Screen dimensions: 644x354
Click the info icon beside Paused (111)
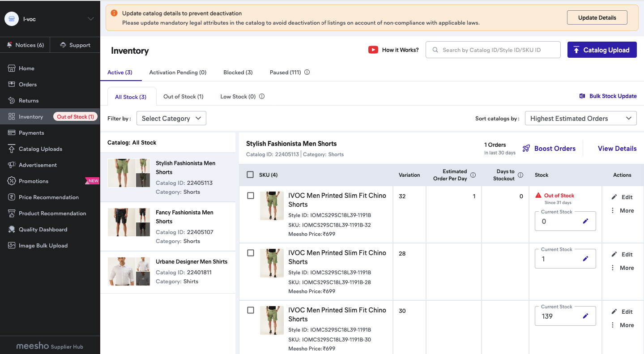pyautogui.click(x=307, y=73)
